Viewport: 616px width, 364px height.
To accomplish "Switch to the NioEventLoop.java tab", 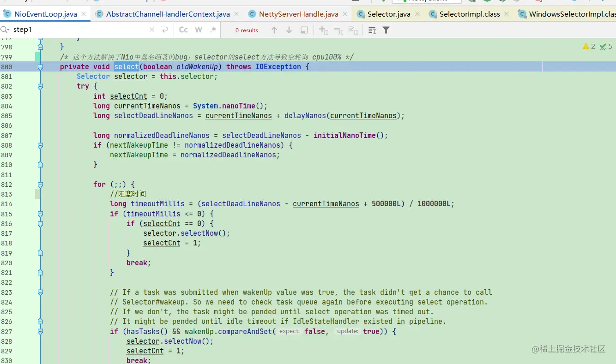I will click(x=45, y=14).
